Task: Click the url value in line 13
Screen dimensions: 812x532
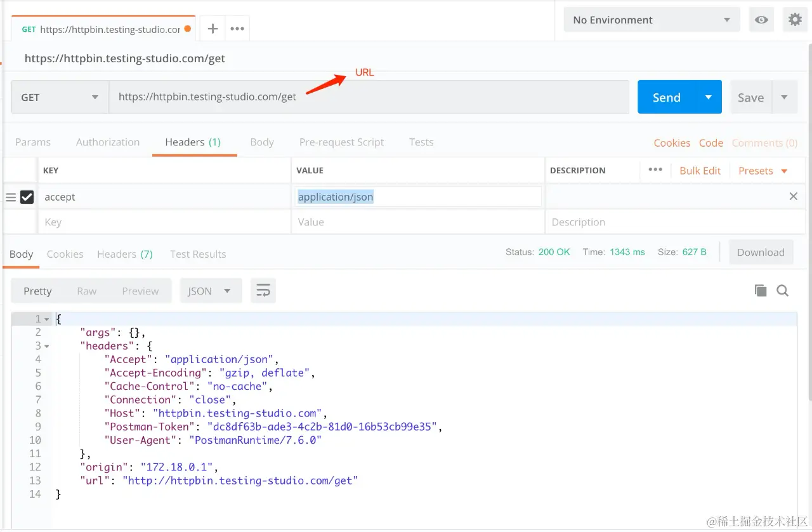Action: pyautogui.click(x=240, y=481)
